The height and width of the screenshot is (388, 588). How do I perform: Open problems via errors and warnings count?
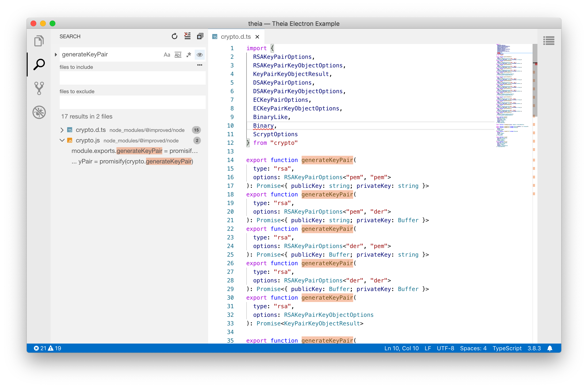(47, 348)
